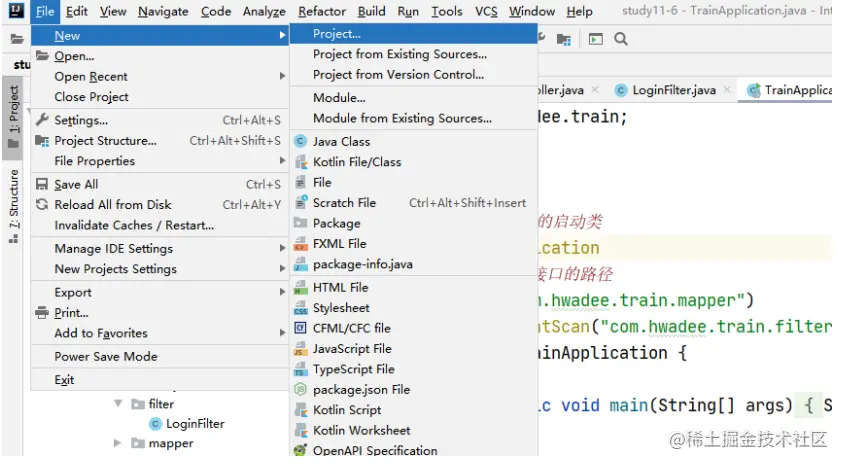The height and width of the screenshot is (465, 843).
Task: Collapse the filter folder in tree
Action: pos(119,404)
